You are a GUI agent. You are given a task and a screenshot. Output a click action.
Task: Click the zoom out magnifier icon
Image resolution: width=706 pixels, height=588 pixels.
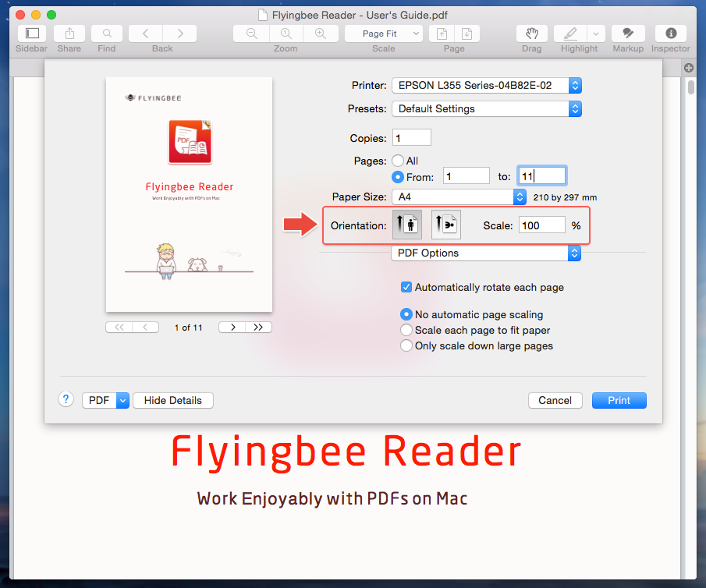tap(252, 34)
